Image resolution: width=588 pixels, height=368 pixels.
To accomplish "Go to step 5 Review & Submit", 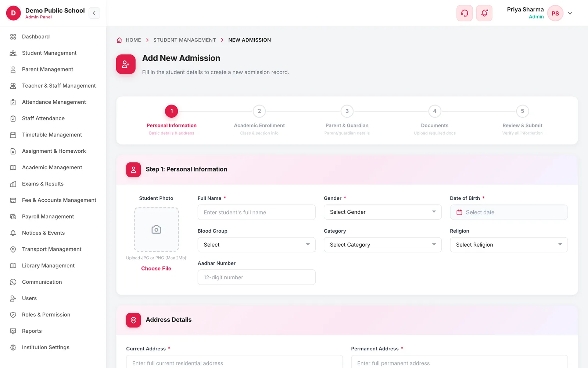I will 522,120.
